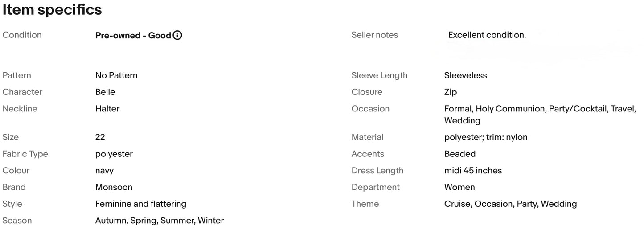Click the Pre-owned - Good condition text
The image size is (644, 246).
coord(133,35)
